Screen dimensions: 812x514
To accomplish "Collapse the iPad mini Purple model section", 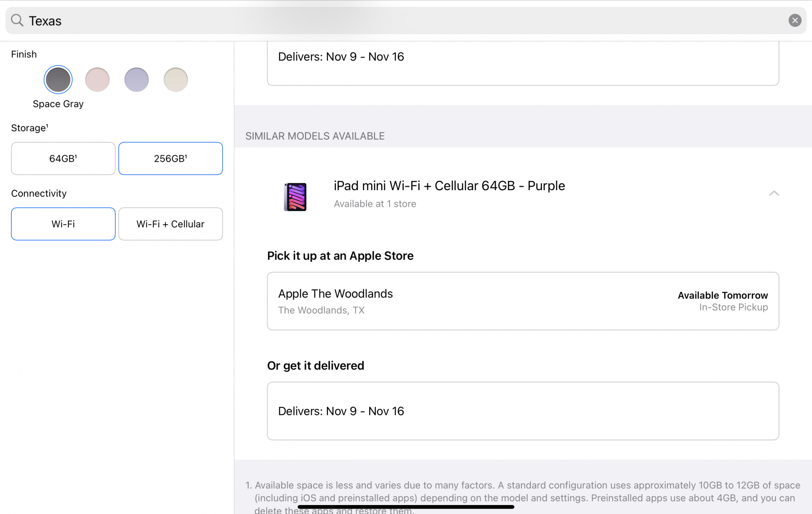I will 774,193.
